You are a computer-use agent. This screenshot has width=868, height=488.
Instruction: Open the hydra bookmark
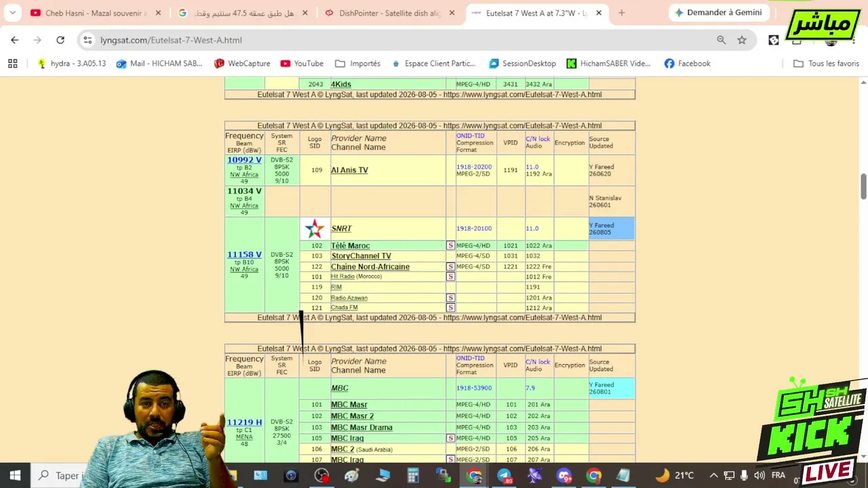(x=72, y=63)
